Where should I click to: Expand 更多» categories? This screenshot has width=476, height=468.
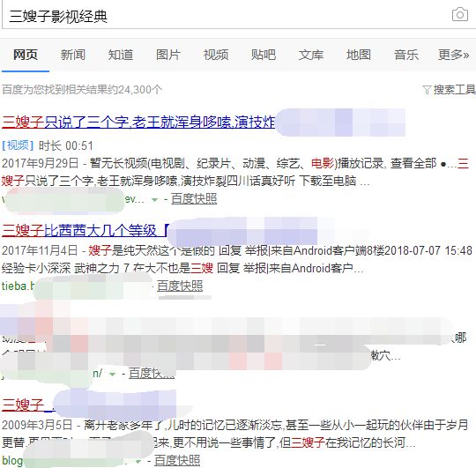[454, 55]
